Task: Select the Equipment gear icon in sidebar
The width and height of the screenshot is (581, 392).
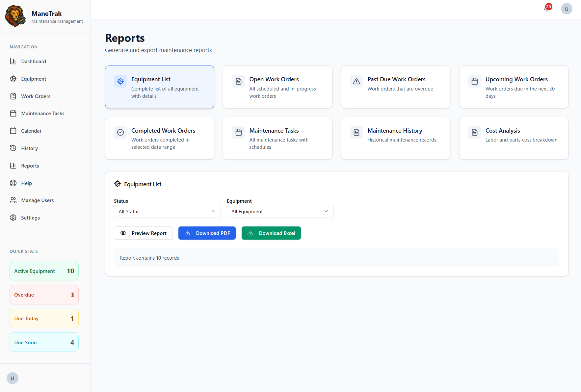Action: 13,79
